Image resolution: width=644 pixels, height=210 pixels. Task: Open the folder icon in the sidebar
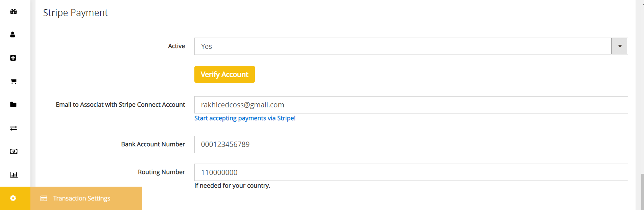(14, 104)
